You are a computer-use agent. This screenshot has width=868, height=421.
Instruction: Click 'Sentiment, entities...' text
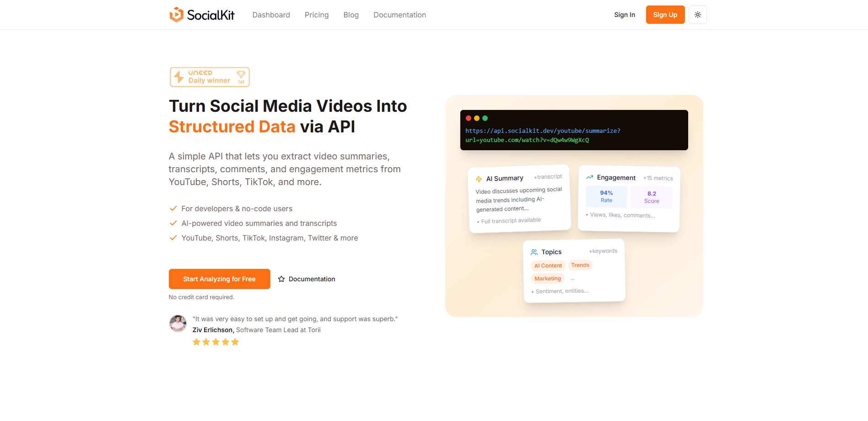click(x=562, y=291)
